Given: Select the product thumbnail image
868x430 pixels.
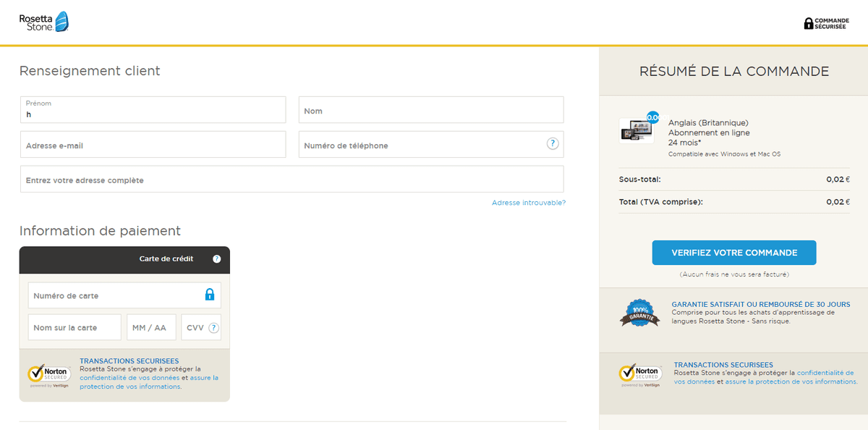Looking at the screenshot, I should [x=637, y=130].
